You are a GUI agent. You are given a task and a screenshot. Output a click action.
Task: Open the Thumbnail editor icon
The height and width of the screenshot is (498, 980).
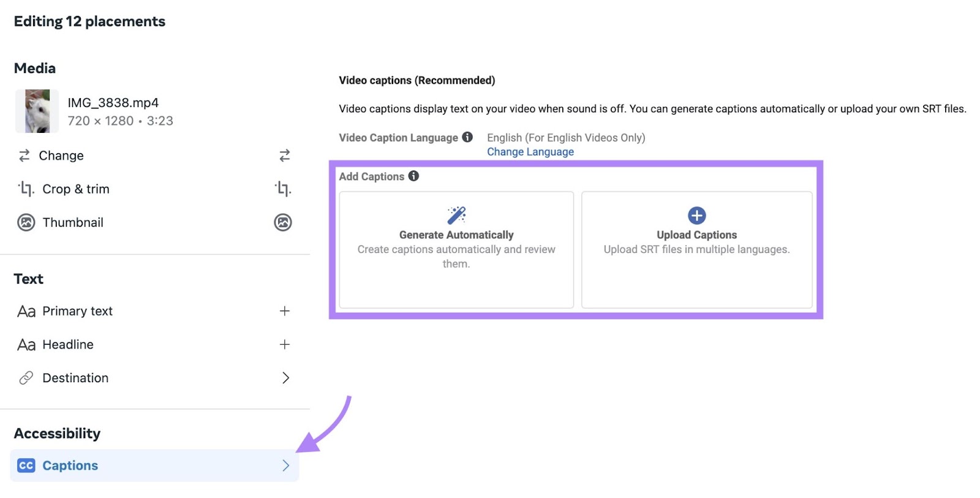[283, 222]
